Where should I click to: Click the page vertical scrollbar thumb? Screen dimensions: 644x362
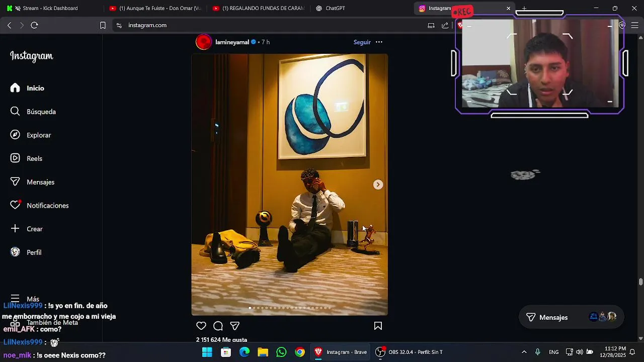click(x=640, y=282)
